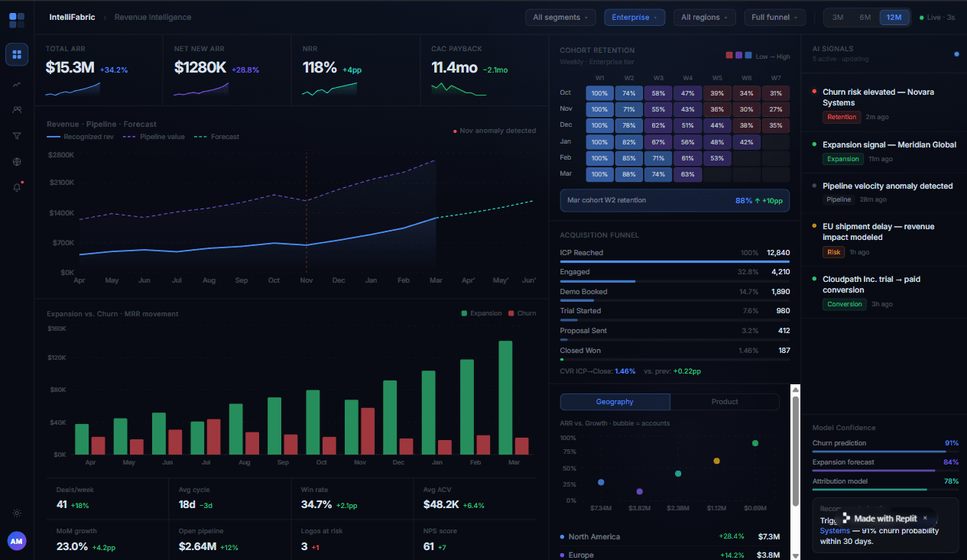Open the accounts people icon in the sidebar
Viewport: 967px width, 560px height.
16,109
